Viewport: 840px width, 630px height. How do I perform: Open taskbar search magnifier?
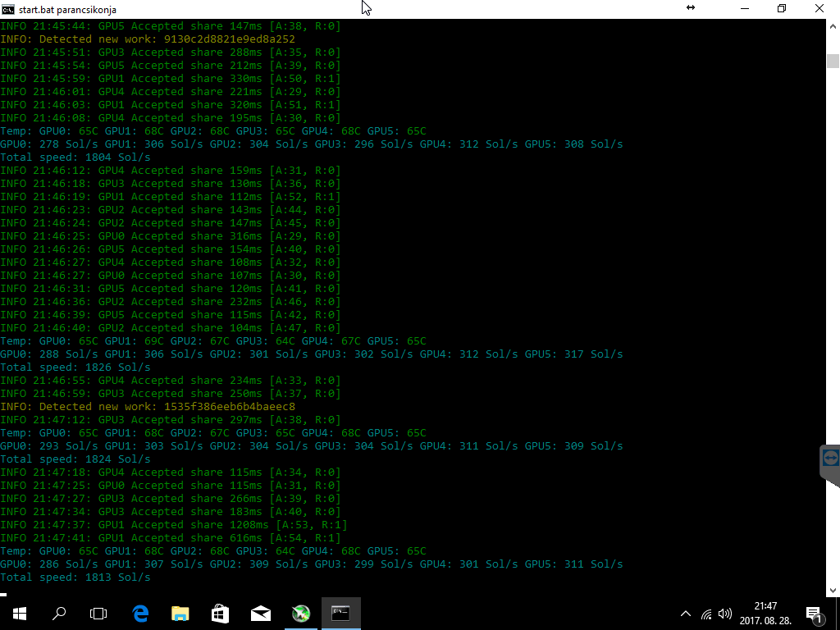pos(59,614)
